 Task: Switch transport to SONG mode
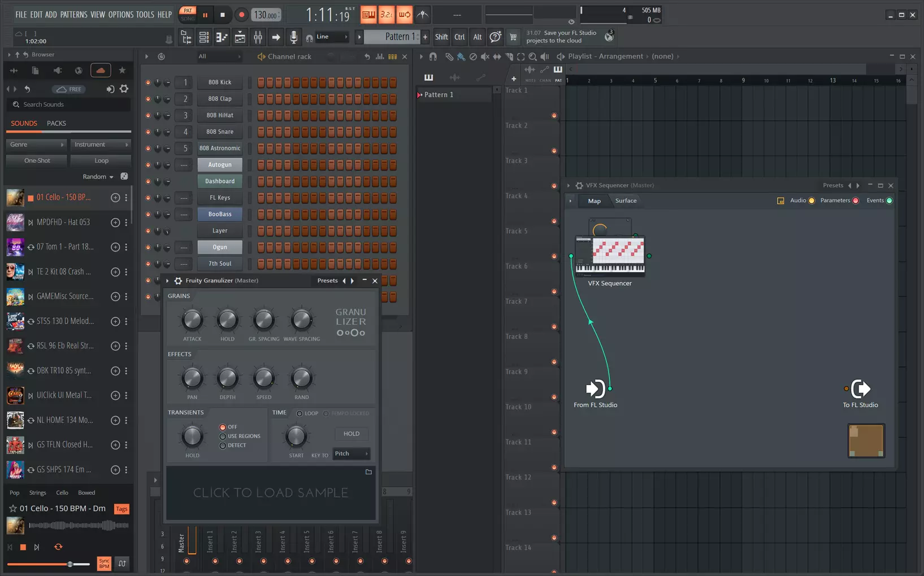[188, 19]
